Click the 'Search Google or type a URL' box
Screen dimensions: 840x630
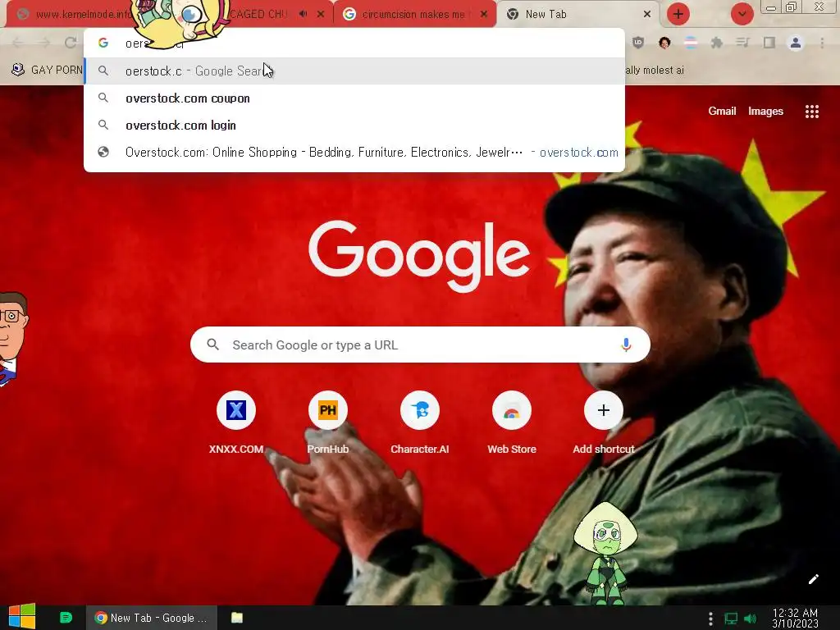(420, 345)
